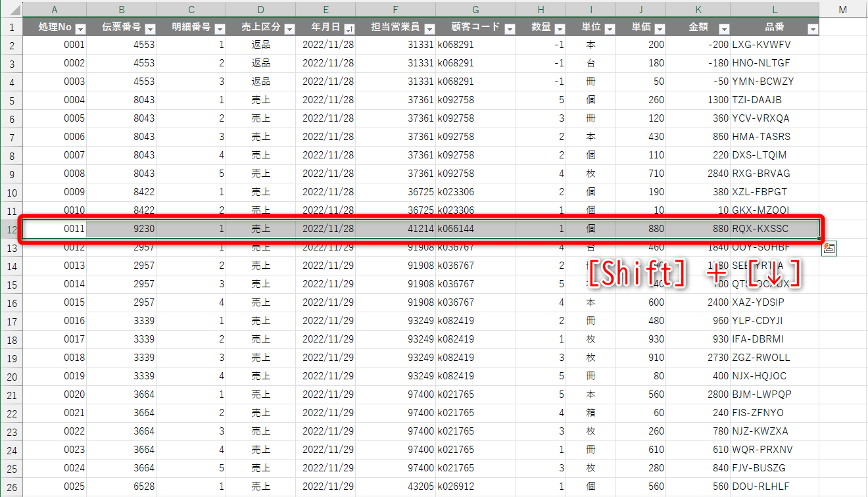Click 品番 cell YCV-VRXQA

pyautogui.click(x=775, y=118)
